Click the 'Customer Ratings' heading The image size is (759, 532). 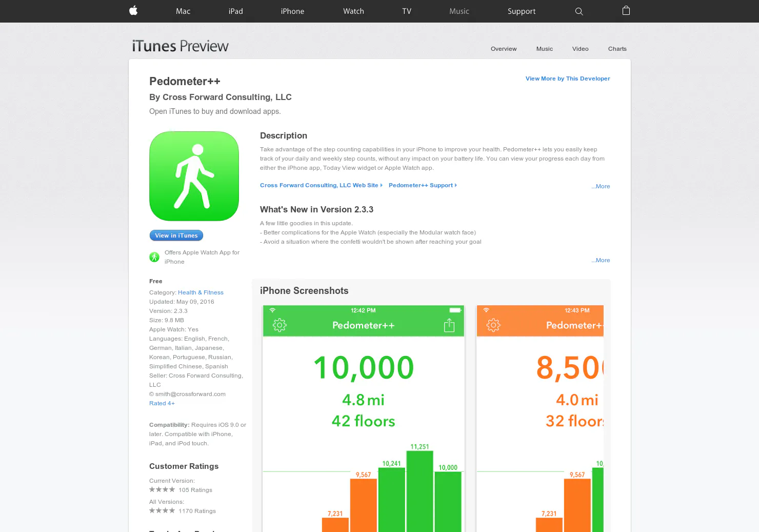point(184,466)
